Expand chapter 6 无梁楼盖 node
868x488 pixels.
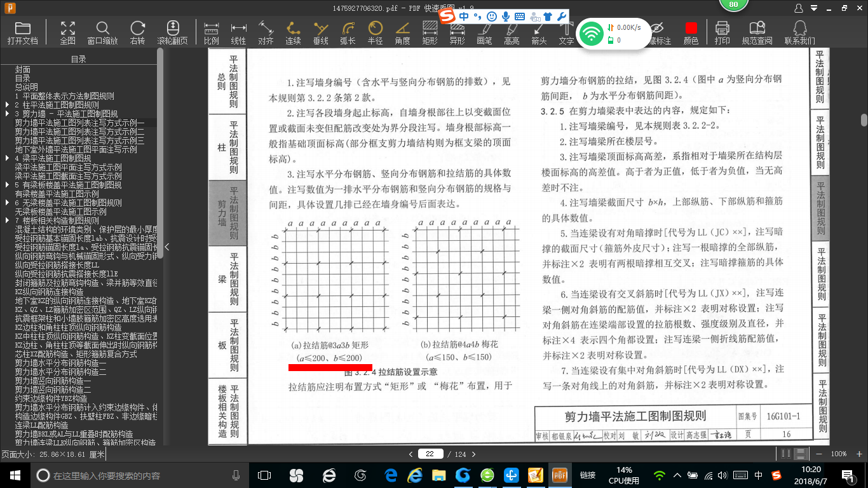point(7,202)
